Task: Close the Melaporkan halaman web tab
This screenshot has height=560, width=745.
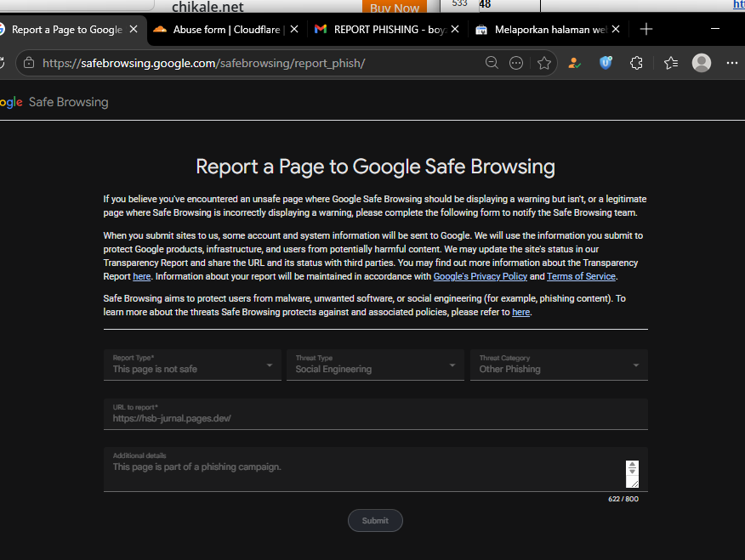Action: pyautogui.click(x=615, y=29)
